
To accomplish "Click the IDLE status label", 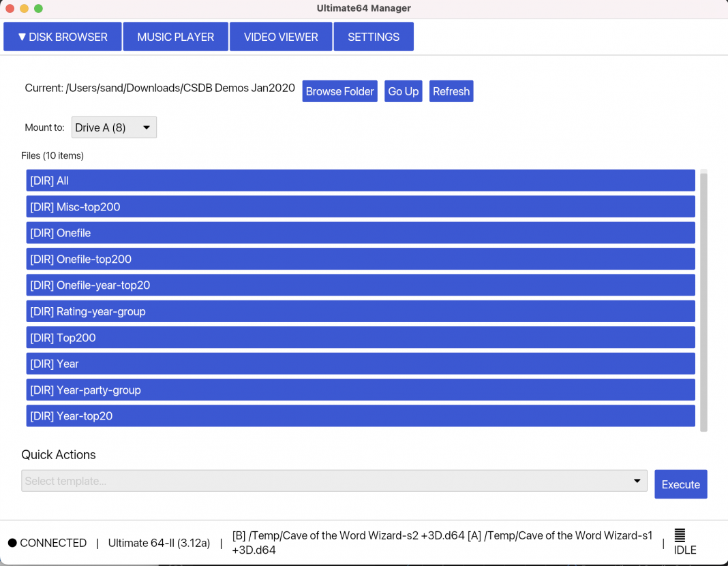I will 685,550.
